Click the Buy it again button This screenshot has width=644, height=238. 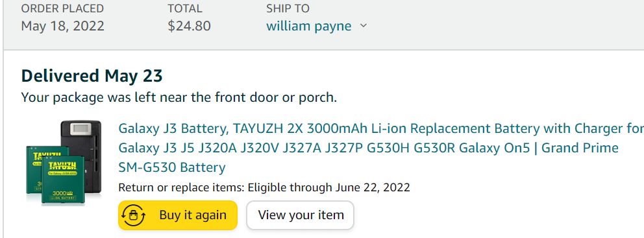click(x=178, y=215)
